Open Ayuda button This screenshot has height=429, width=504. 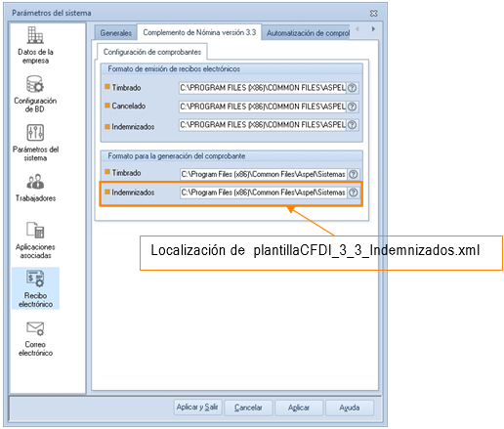point(350,408)
